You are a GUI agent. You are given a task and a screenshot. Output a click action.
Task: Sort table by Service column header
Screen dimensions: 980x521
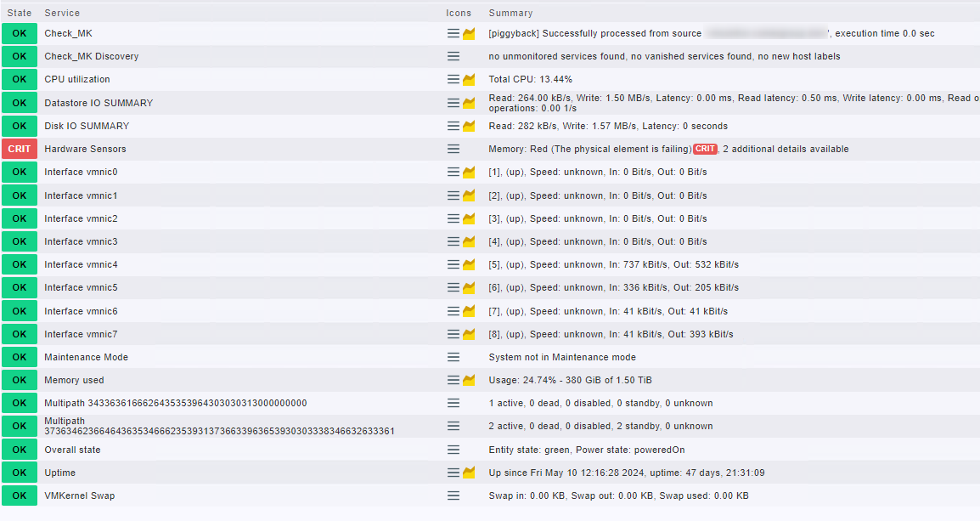click(x=62, y=13)
